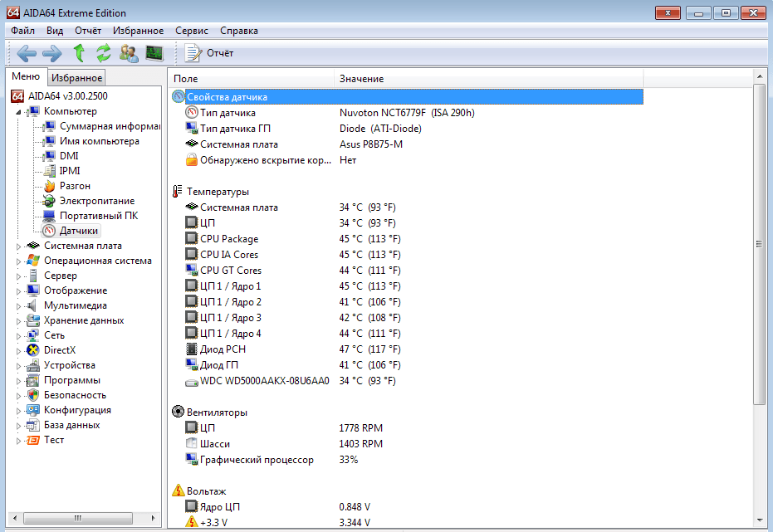Click the Системная плата motherboard tree icon
The image size is (773, 532).
tap(33, 246)
